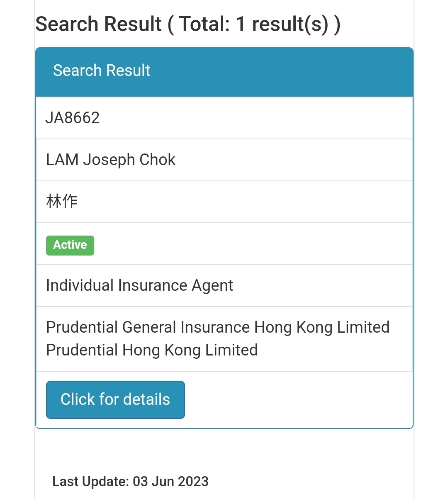Image resolution: width=448 pixels, height=499 pixels.
Task: Select the white Search Result header label
Action: [x=102, y=71]
